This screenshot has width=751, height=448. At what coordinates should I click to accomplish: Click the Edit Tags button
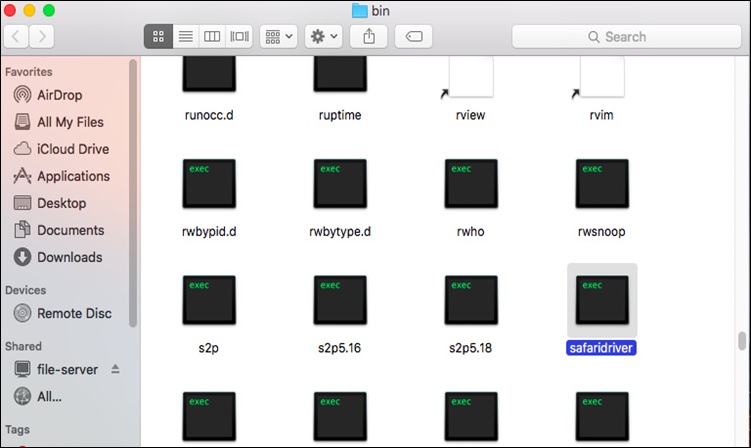point(414,36)
